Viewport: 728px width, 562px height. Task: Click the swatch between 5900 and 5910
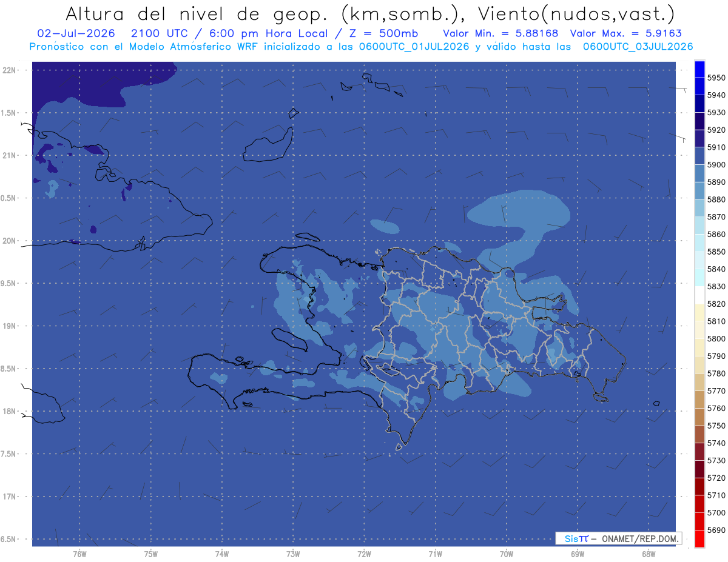pos(699,156)
